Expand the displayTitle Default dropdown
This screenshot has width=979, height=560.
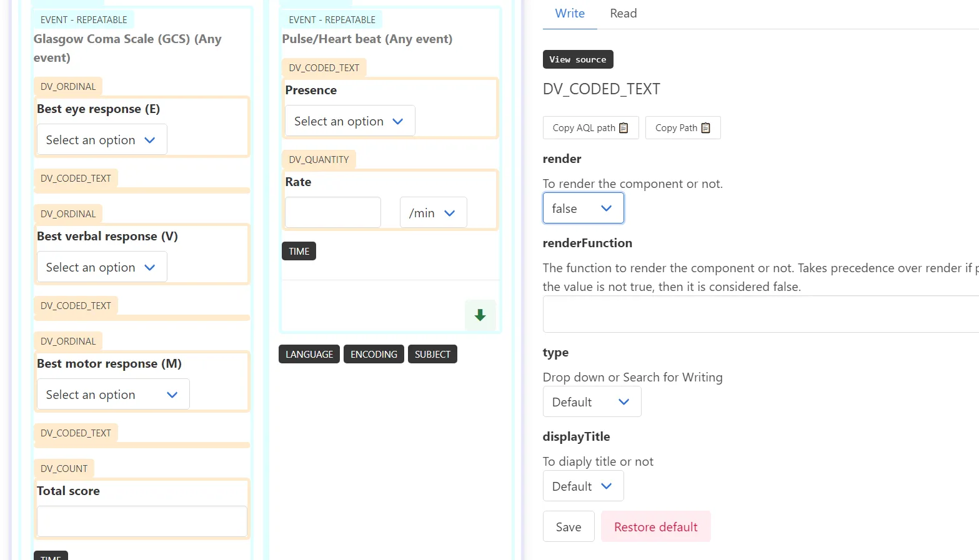[583, 486]
